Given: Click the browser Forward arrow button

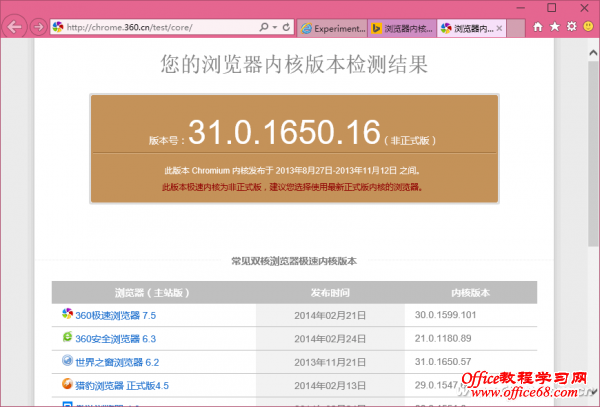Looking at the screenshot, I should pyautogui.click(x=38, y=27).
